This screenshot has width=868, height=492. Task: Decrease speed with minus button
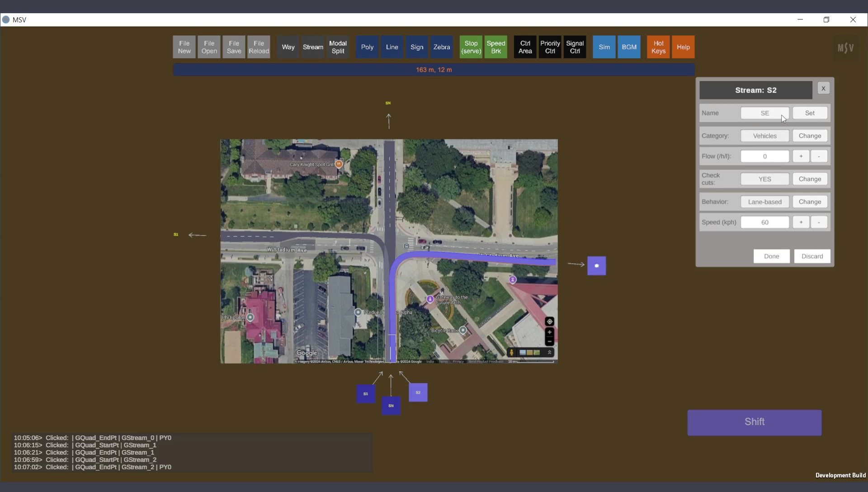(819, 222)
